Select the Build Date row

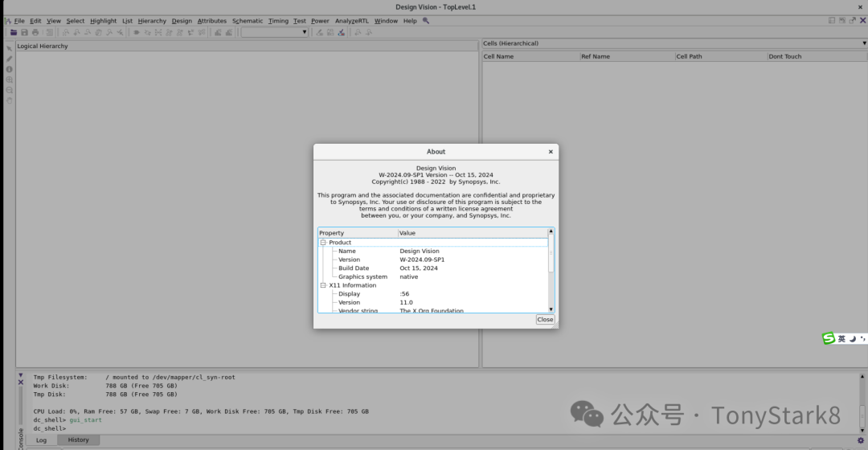(x=433, y=268)
